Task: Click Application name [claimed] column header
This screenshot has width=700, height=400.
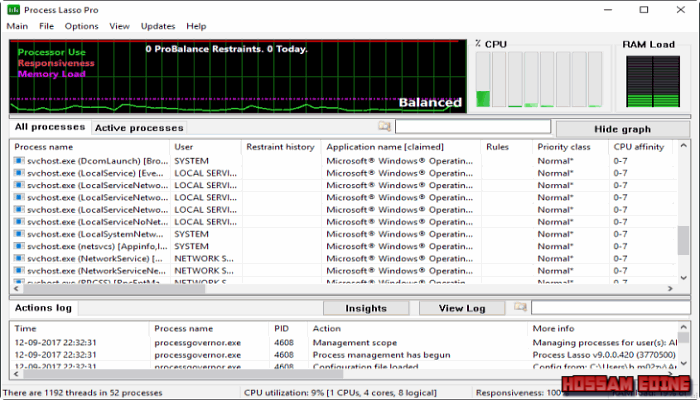Action: pyautogui.click(x=401, y=147)
